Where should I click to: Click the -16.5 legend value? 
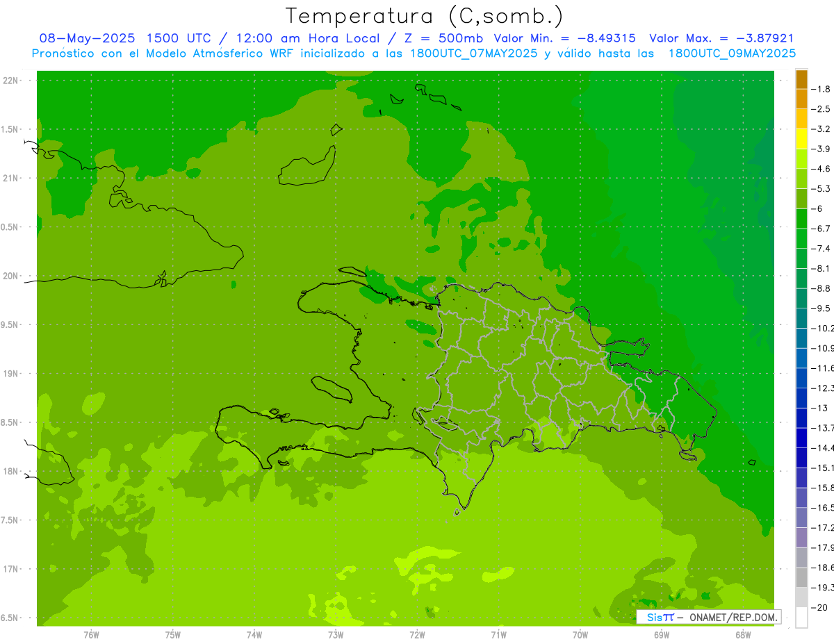822,508
